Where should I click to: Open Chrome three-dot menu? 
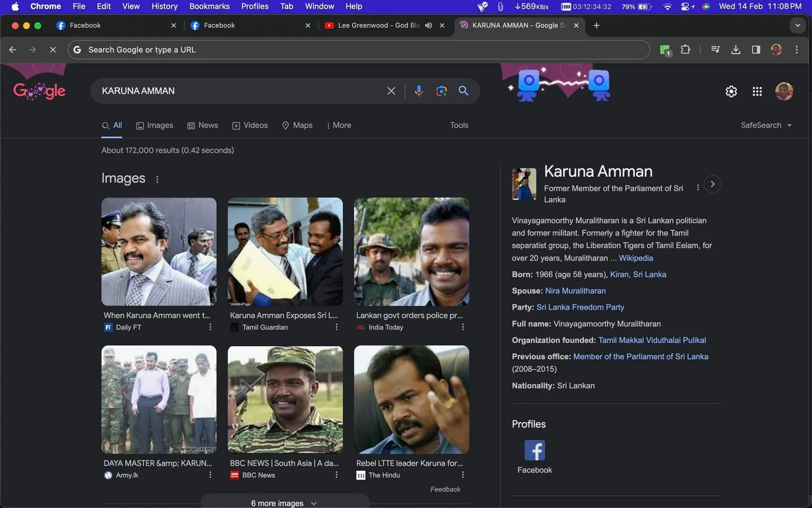click(x=797, y=50)
